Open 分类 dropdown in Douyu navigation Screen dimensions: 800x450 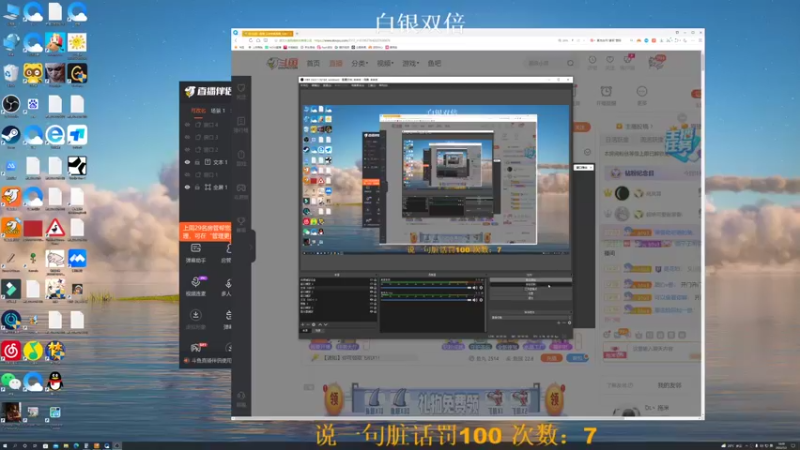359,63
